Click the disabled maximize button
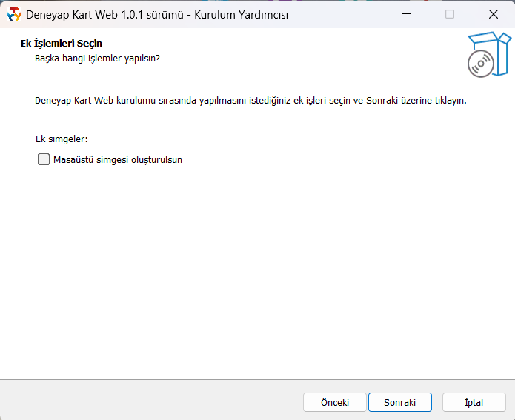This screenshot has width=515, height=420. click(x=450, y=14)
